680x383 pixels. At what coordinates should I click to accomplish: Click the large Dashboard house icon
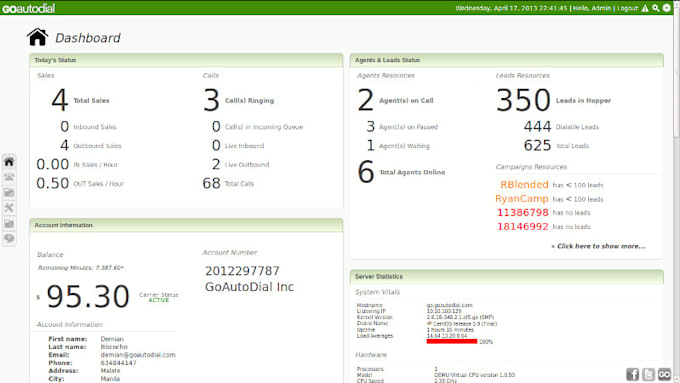[37, 37]
